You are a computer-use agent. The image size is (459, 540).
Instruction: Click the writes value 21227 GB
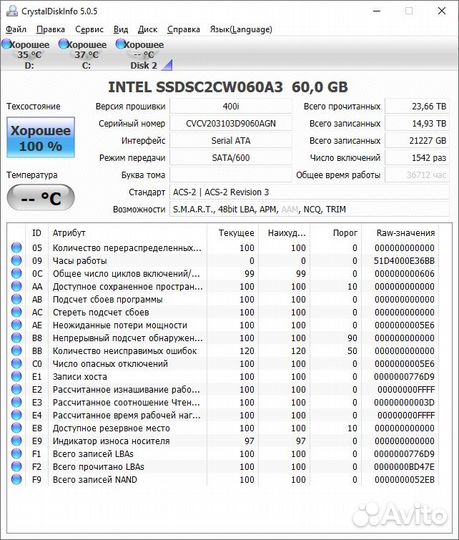point(417,141)
